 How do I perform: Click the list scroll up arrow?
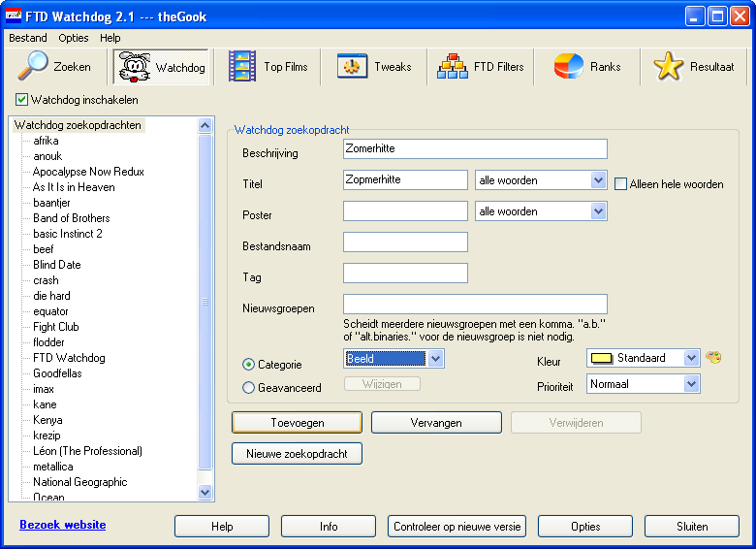[x=205, y=126]
